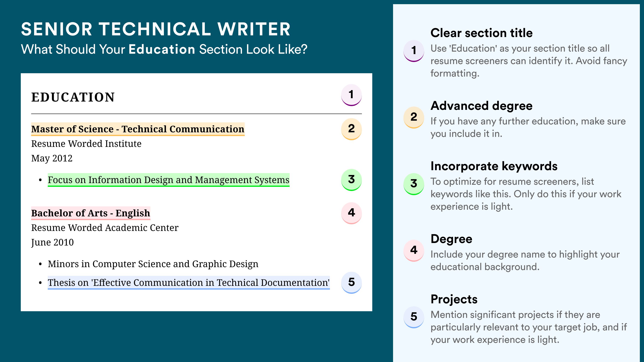Click the Projects heading in tips panel
This screenshot has width=644, height=362.
coord(454,299)
